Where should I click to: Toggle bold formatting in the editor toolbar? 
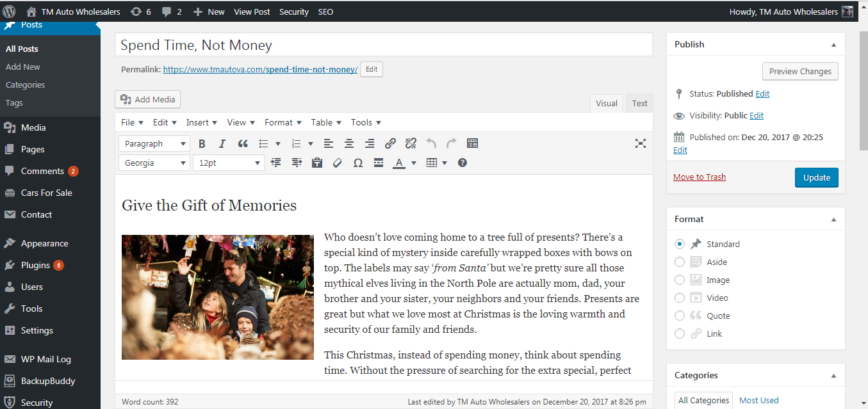[202, 143]
